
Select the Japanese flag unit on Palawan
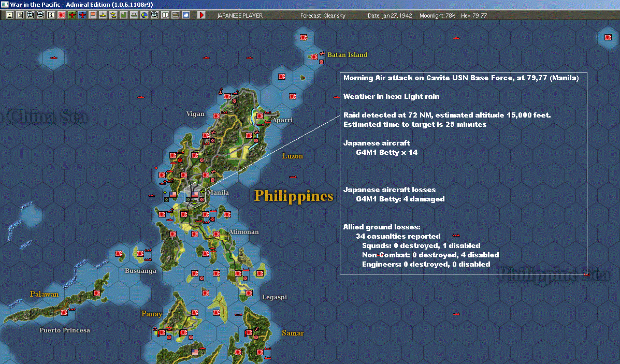pos(97,293)
